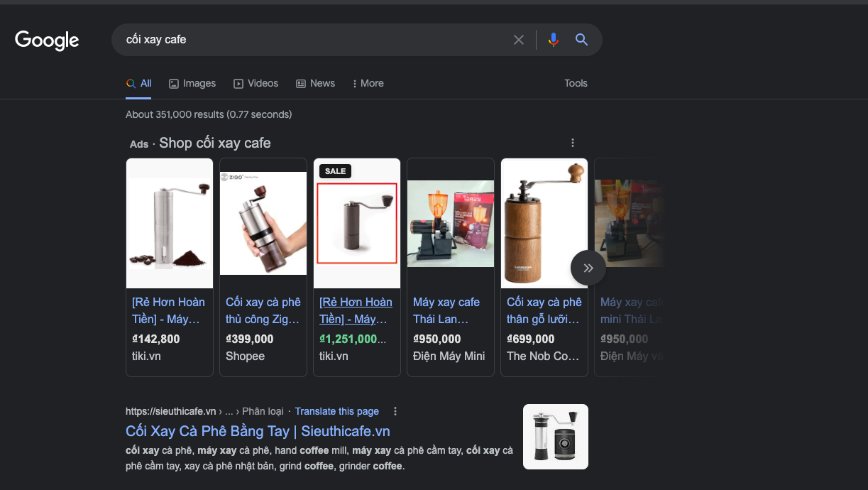Click the X to clear search query
Viewport: 868px width, 490px height.
pyautogui.click(x=518, y=40)
